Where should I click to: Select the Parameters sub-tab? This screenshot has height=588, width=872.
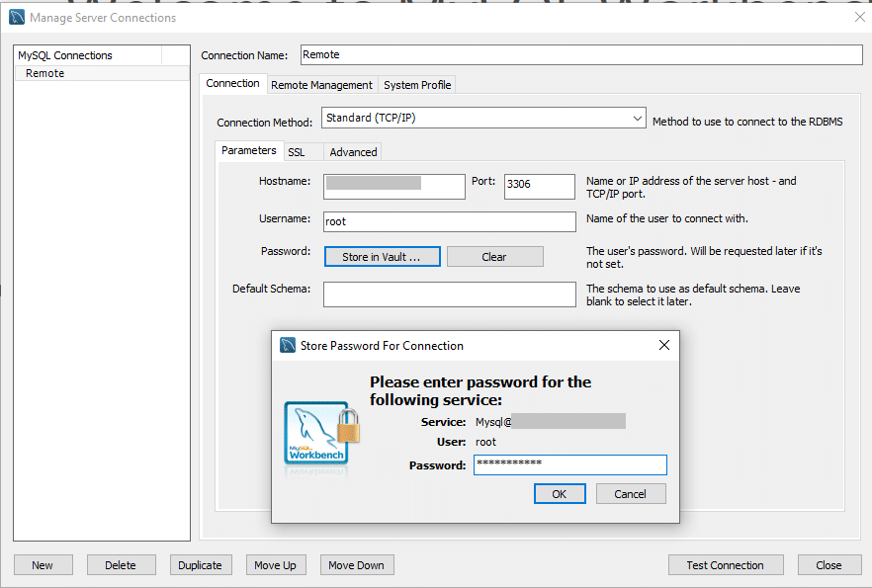[x=248, y=150]
